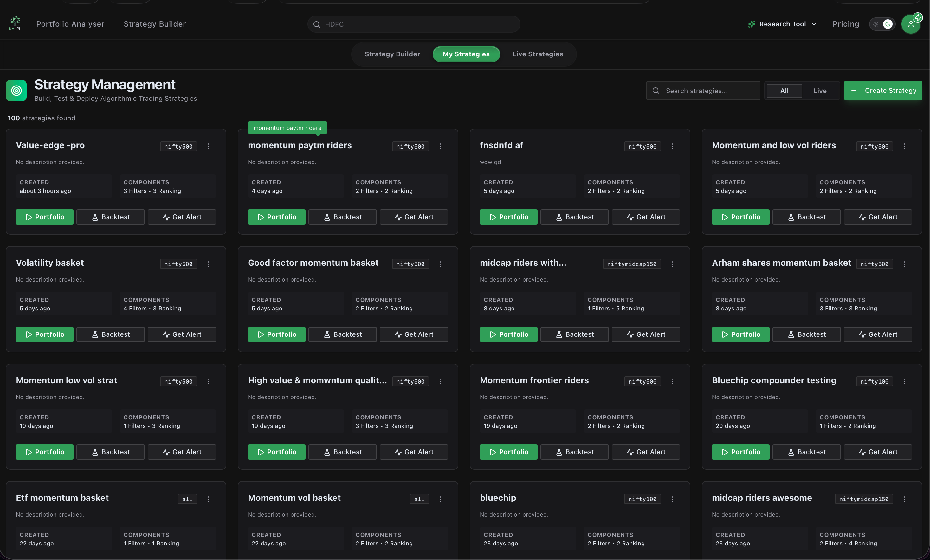Toggle dark/light theme switch
Image resolution: width=930 pixels, height=560 pixels.
(882, 24)
